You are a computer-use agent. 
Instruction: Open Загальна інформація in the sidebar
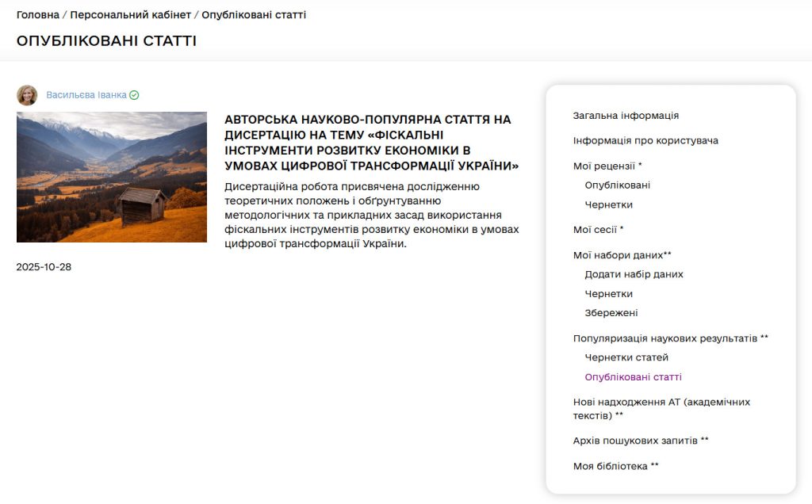coord(623,115)
